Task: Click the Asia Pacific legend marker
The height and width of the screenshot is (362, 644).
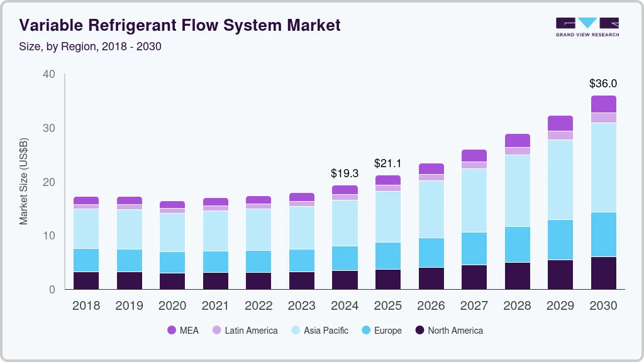Action: click(x=295, y=330)
